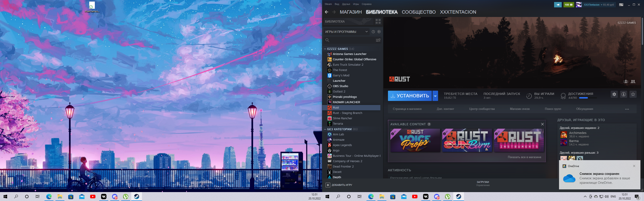Open Обсуждения link
This screenshot has width=644, height=201.
[x=585, y=109]
